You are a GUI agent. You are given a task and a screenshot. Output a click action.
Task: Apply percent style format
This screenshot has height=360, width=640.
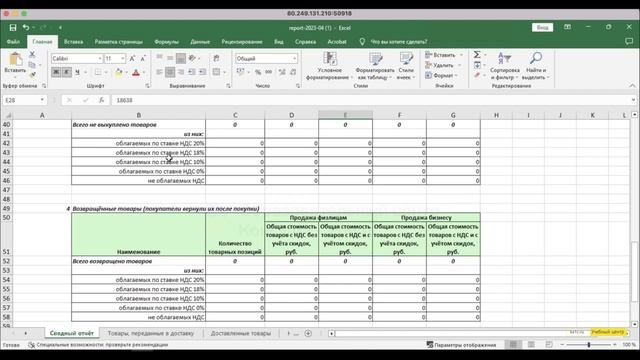click(258, 72)
